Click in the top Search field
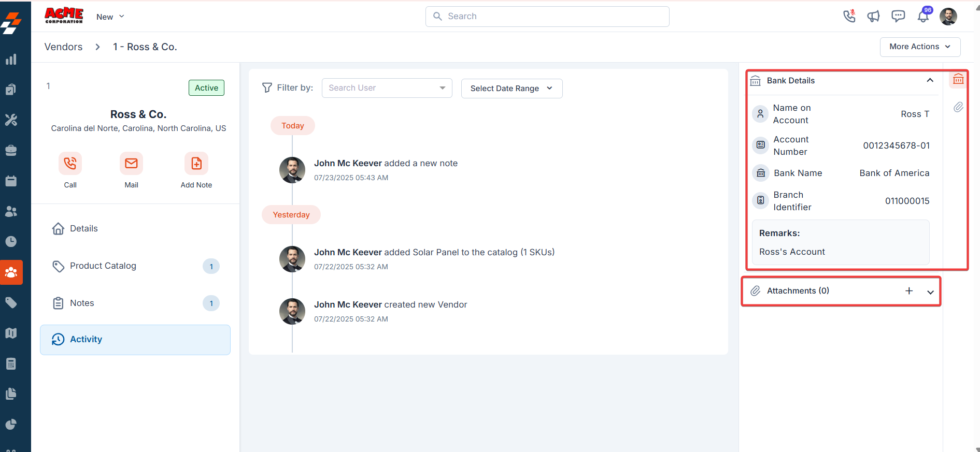The width and height of the screenshot is (980, 452). click(547, 17)
